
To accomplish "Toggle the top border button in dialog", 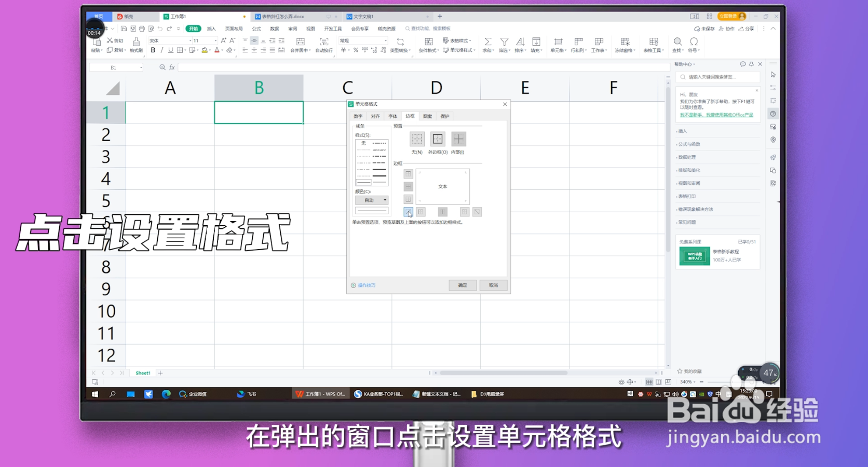I will 408,174.
